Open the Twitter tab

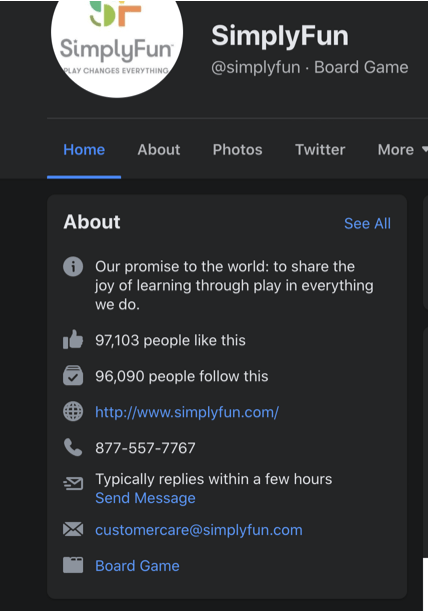(x=320, y=150)
